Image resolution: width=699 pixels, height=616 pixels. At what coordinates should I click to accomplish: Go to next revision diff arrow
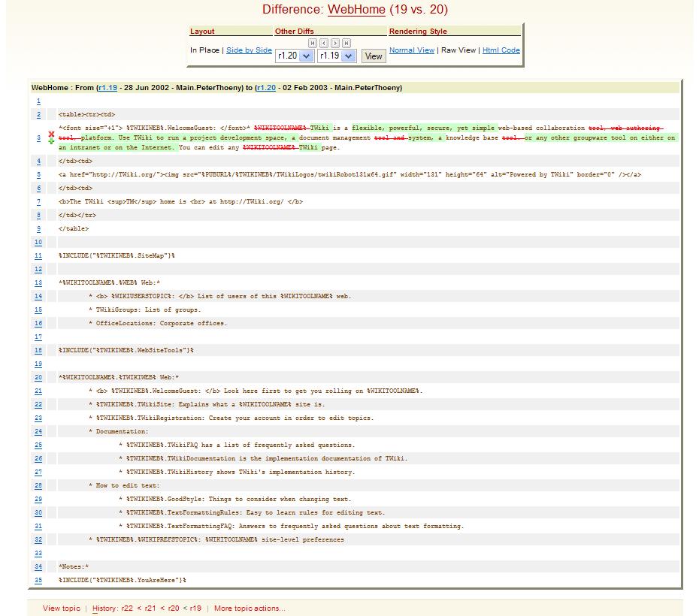335,44
